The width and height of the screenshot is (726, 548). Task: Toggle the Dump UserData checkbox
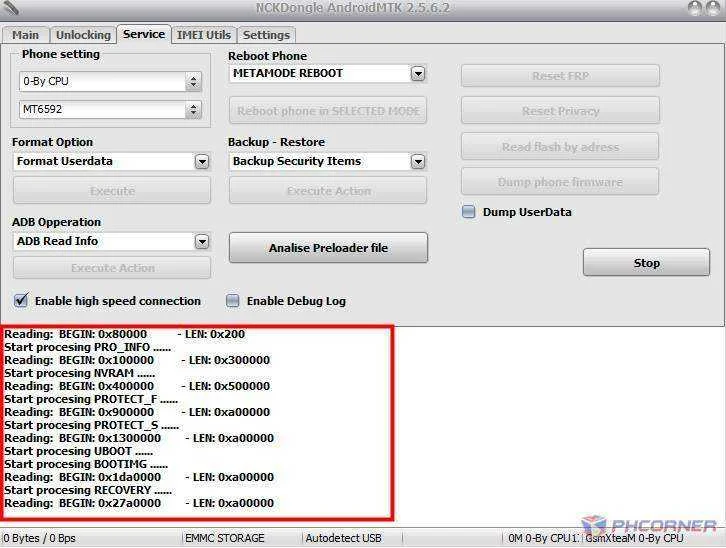(x=469, y=212)
